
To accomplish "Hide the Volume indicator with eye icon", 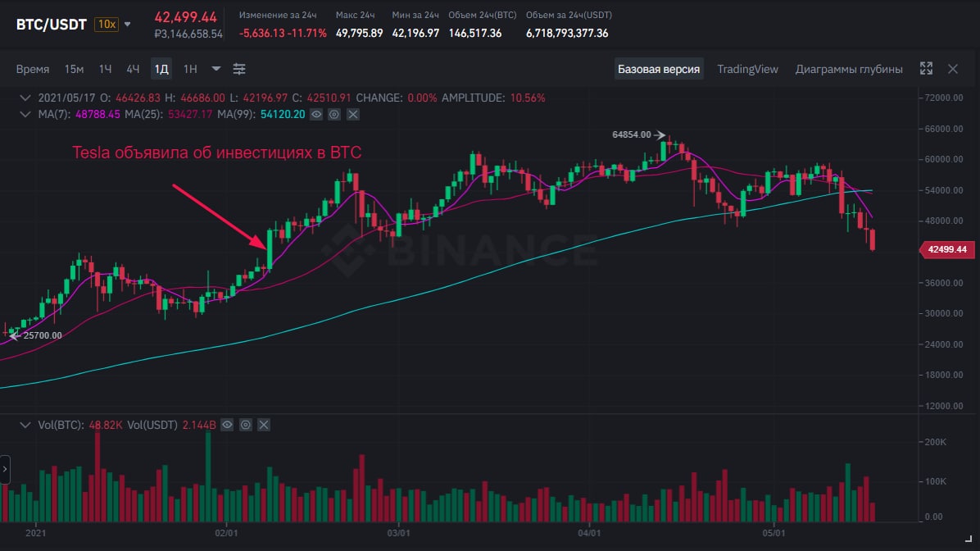I will coord(228,425).
